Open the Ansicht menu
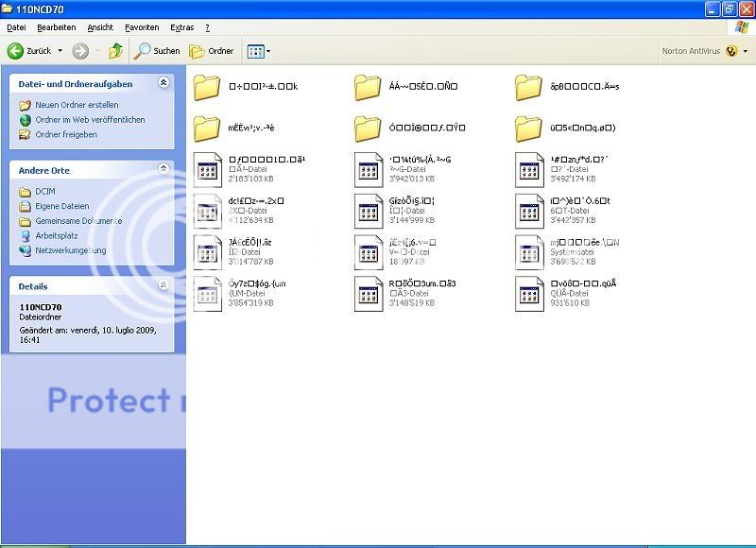Image resolution: width=756 pixels, height=548 pixels. (x=100, y=27)
